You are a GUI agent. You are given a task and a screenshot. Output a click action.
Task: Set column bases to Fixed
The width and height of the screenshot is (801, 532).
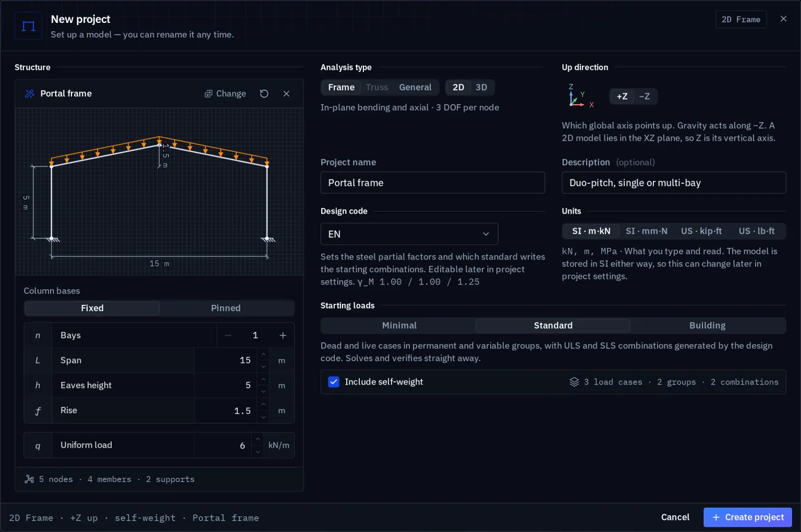coord(92,308)
